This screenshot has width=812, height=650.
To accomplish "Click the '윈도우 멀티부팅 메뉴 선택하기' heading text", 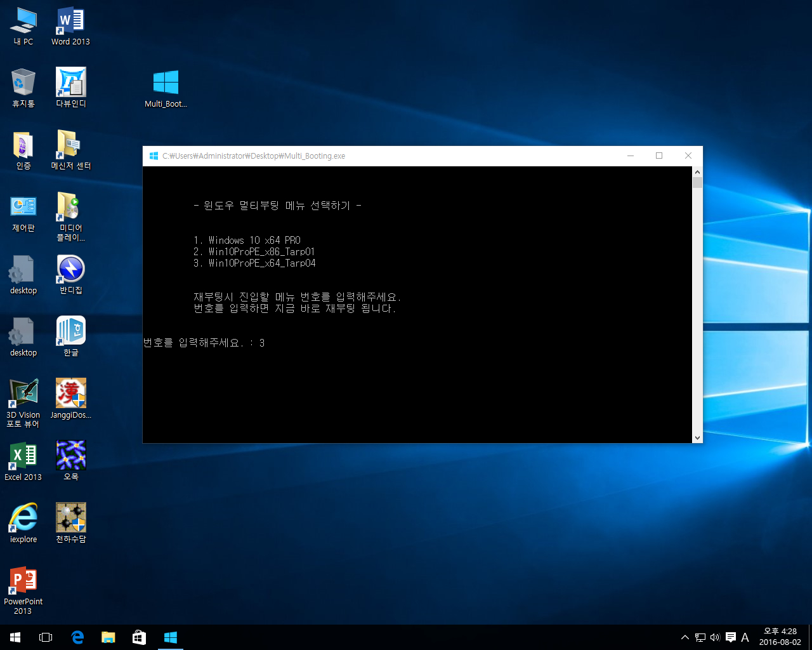I will click(277, 206).
